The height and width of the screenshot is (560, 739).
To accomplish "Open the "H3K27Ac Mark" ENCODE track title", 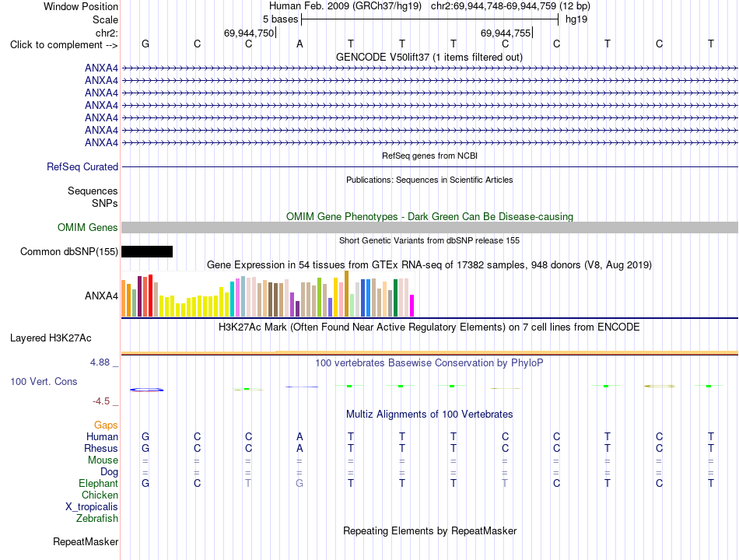I will [x=429, y=327].
